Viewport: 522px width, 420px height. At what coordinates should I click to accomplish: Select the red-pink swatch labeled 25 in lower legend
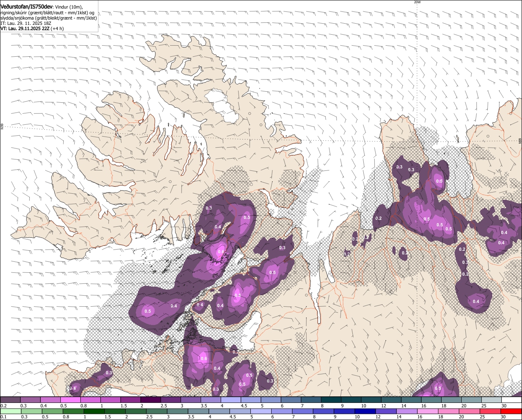point(491,411)
